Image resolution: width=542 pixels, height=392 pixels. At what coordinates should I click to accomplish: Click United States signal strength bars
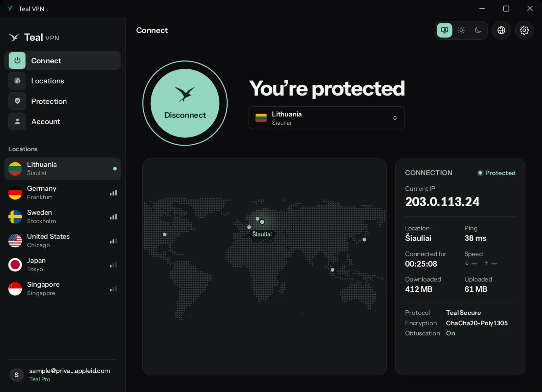(x=113, y=241)
